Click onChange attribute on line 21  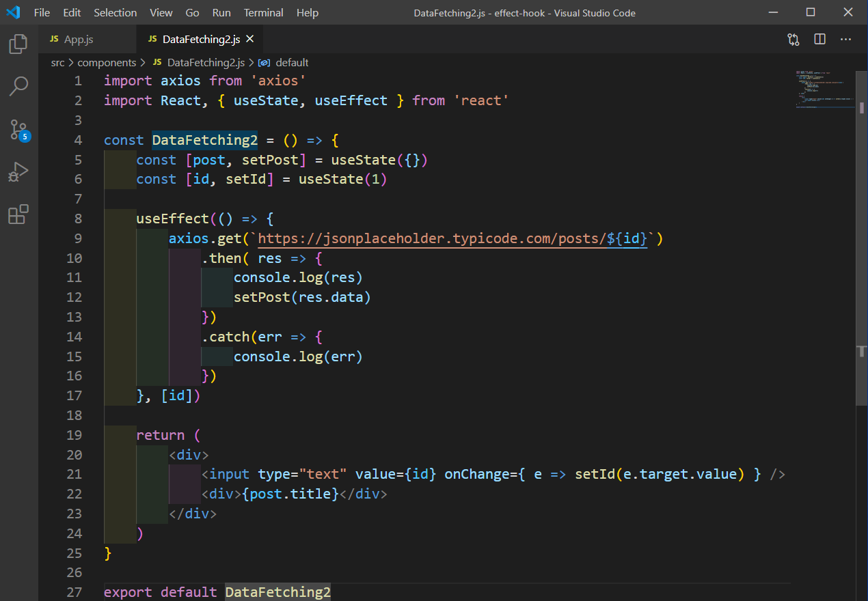[x=476, y=474]
